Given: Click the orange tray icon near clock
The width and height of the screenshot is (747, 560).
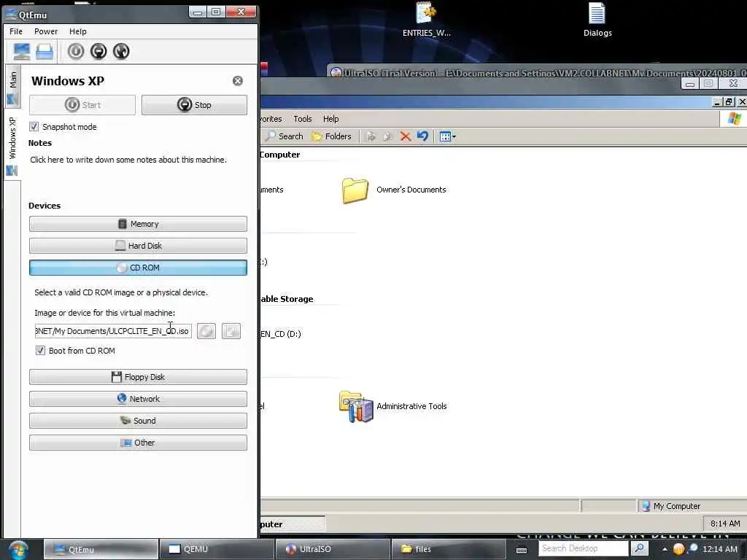Looking at the screenshot, I should coord(678,549).
